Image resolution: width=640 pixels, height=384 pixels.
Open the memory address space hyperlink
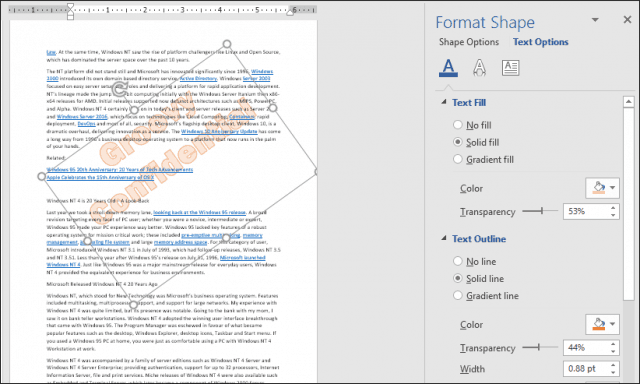tap(180, 242)
